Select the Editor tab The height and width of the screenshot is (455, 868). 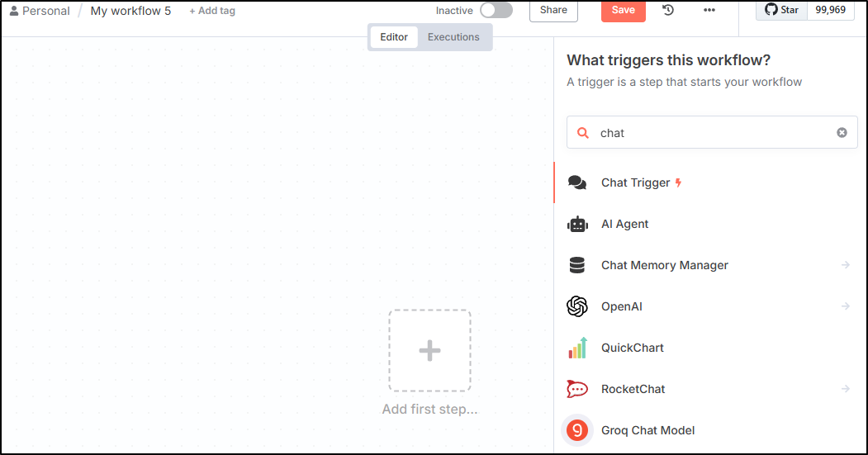pos(394,37)
